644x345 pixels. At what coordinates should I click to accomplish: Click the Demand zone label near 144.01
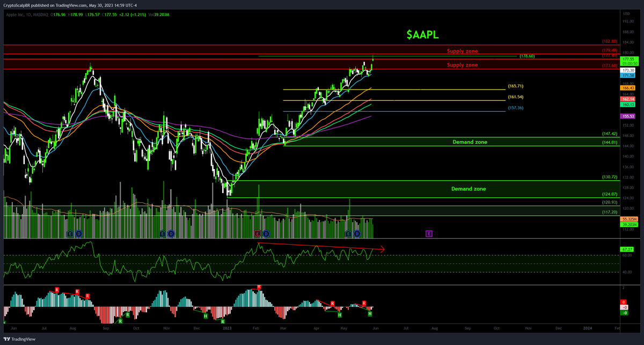point(470,142)
